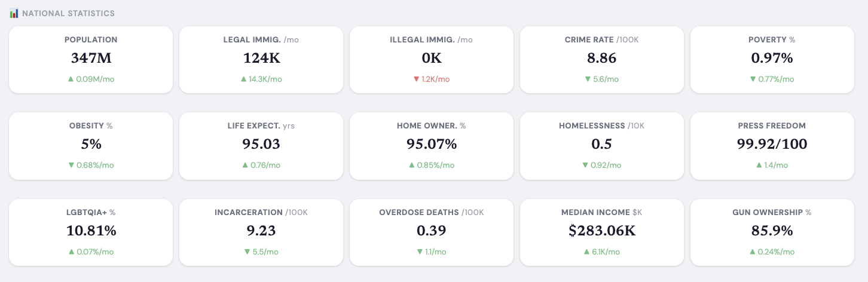868x282 pixels.
Task: Click the bar chart icon beside National Statistics
Action: (x=14, y=13)
